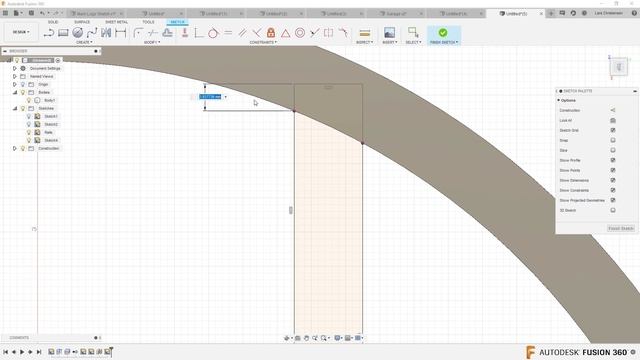Toggle the Show Dimensions checkbox
640x360 pixels.
tap(613, 180)
